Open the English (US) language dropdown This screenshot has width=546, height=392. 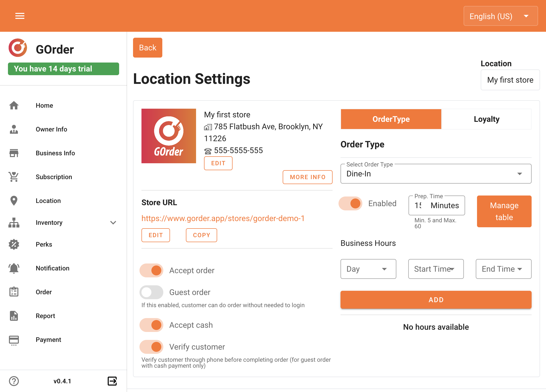(x=501, y=16)
